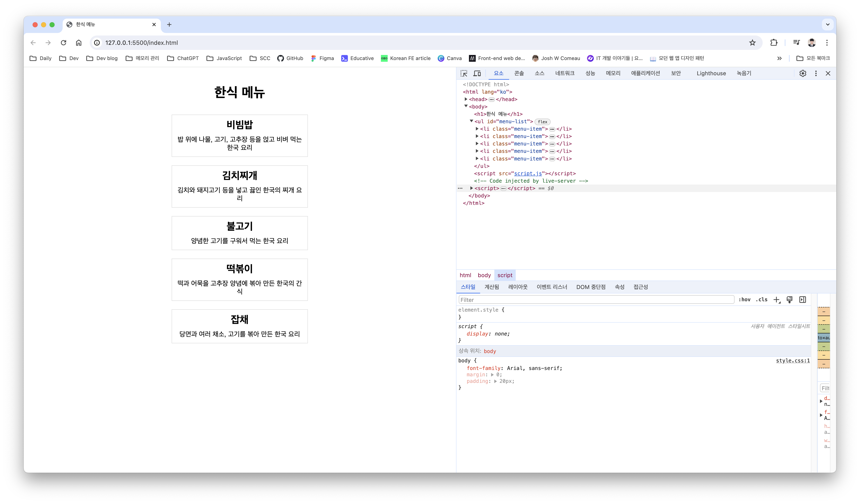The width and height of the screenshot is (860, 504).
Task: Toggle :hov element state panel
Action: click(744, 300)
